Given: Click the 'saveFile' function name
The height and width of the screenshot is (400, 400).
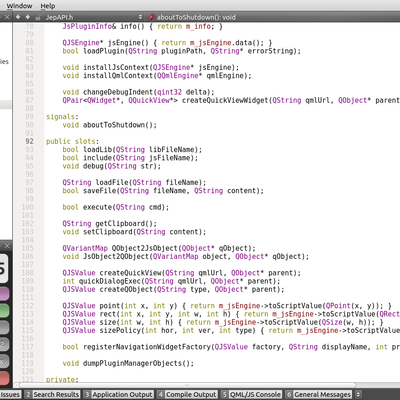Looking at the screenshot, I should [x=99, y=191].
